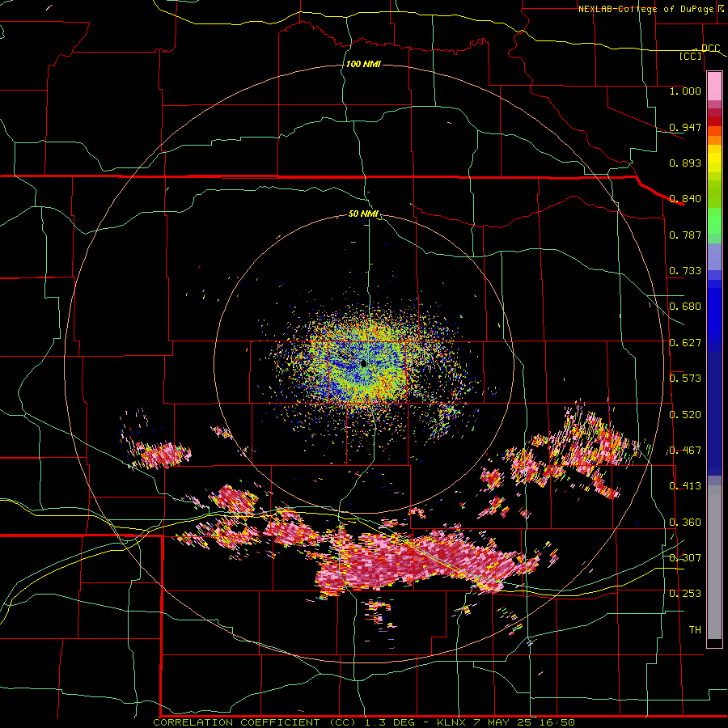728x728 pixels.
Task: Select the 0.413 scale value
Action: click(685, 486)
